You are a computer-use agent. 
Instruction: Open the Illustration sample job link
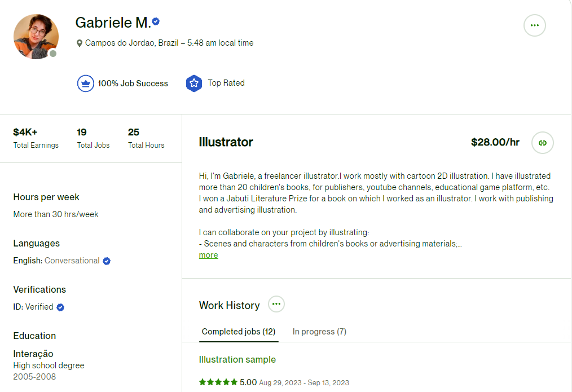click(x=237, y=359)
